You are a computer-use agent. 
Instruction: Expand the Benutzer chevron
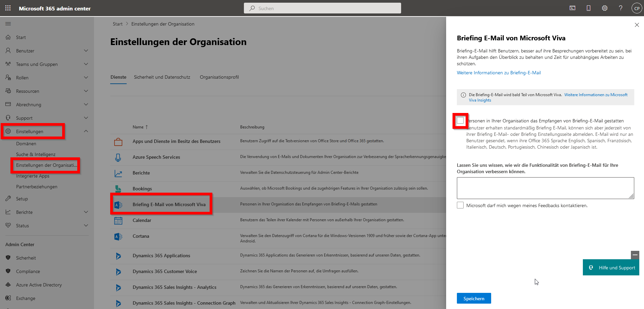(86, 50)
